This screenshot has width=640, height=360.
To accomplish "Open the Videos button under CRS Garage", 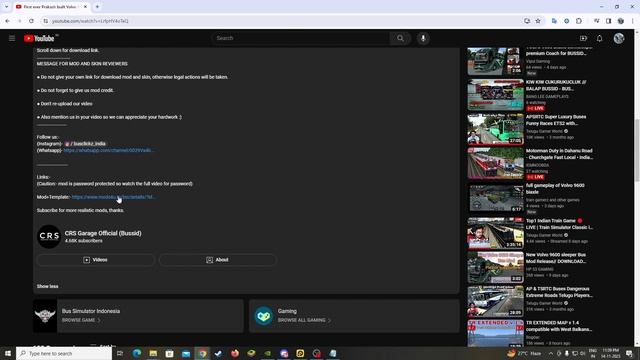I will pyautogui.click(x=96, y=260).
